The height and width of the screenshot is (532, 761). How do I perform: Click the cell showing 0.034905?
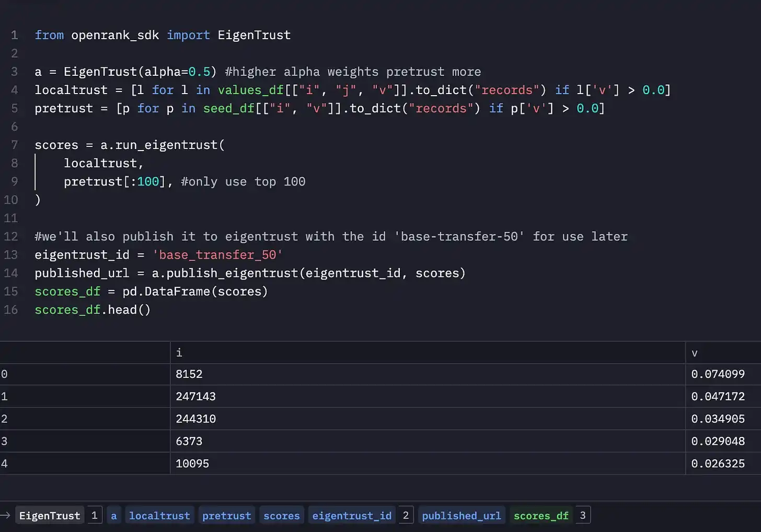(718, 419)
